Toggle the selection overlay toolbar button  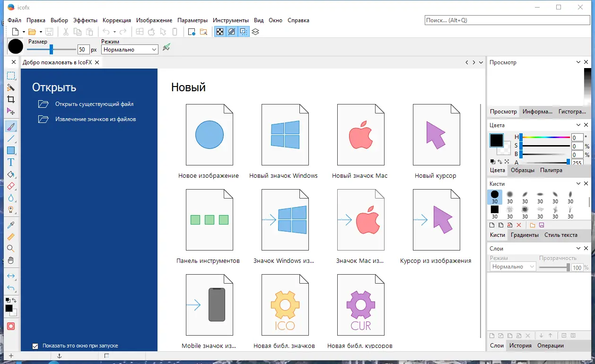(x=244, y=32)
